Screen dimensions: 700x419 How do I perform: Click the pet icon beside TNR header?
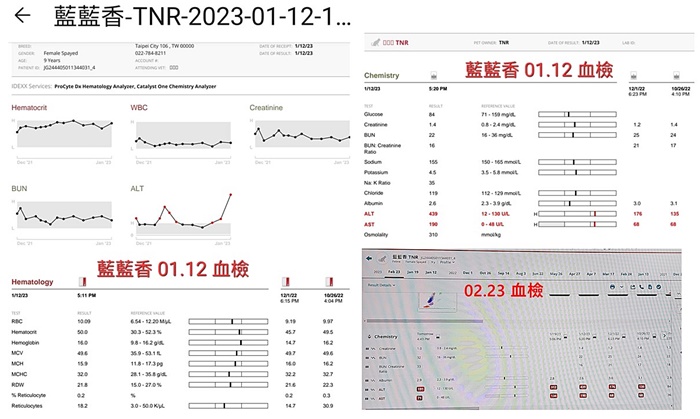point(376,42)
